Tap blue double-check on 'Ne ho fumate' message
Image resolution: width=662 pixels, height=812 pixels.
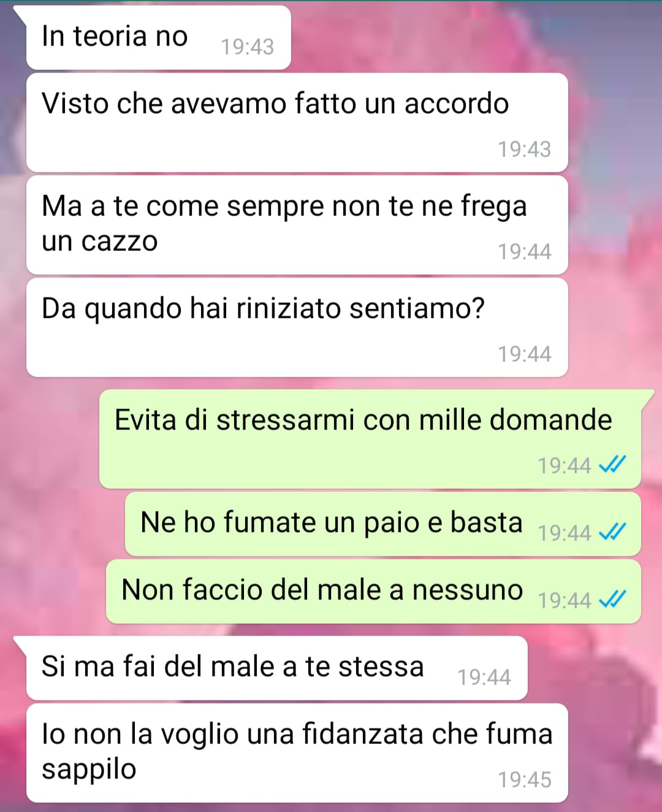coord(612,532)
